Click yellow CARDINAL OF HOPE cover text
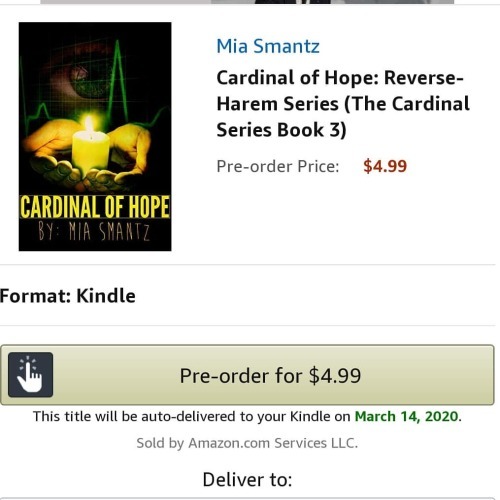Screen dimensions: 500x500 tap(95, 207)
